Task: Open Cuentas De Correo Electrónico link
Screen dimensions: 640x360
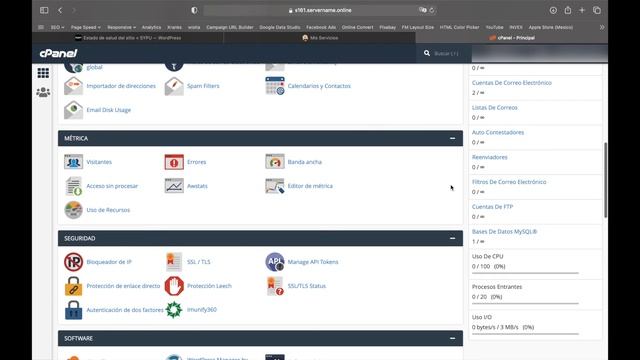Action: coord(511,83)
